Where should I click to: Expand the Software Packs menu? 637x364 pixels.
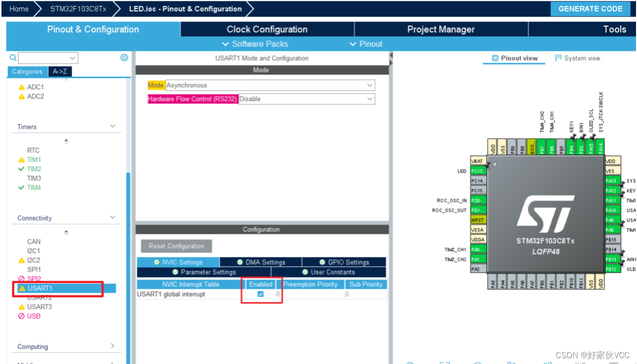(x=255, y=44)
